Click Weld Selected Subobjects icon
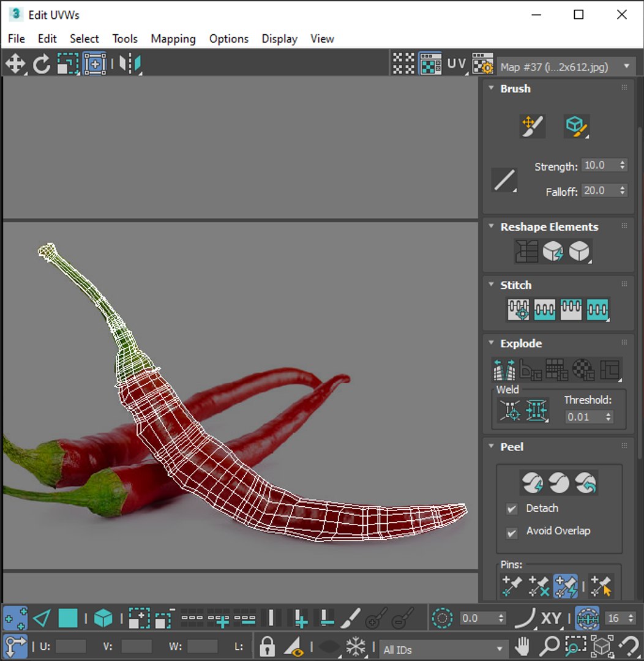Screen dimensions: 644x661 tap(536, 410)
